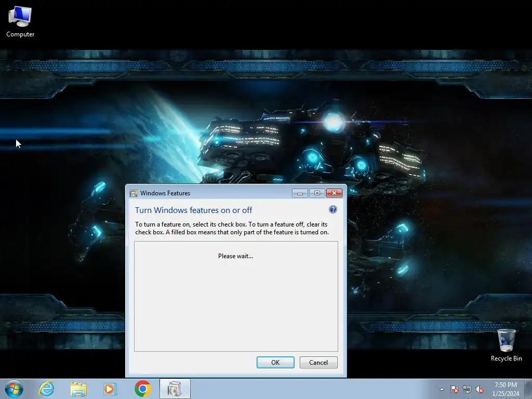The height and width of the screenshot is (399, 532).
Task: Select the Windows Features taskbar button
Action: click(x=175, y=389)
